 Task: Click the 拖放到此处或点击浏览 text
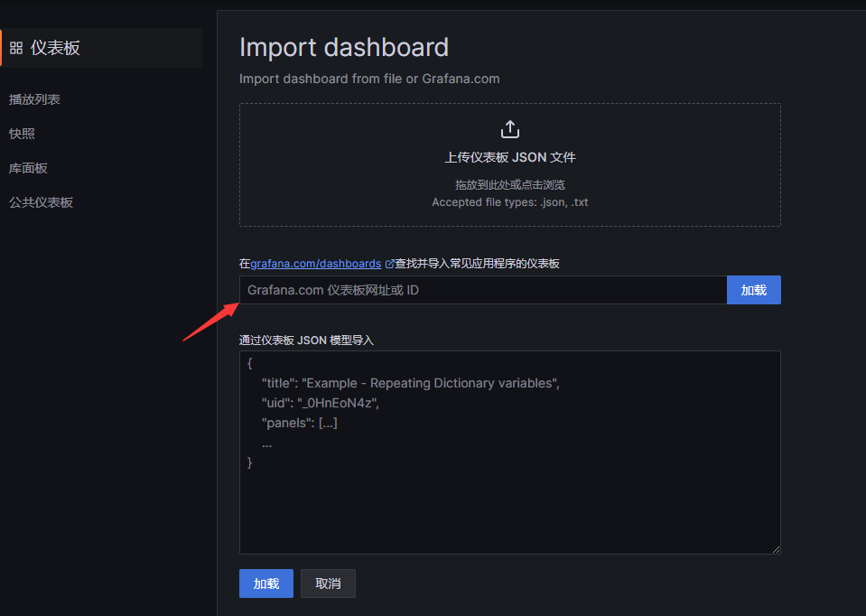pos(510,184)
